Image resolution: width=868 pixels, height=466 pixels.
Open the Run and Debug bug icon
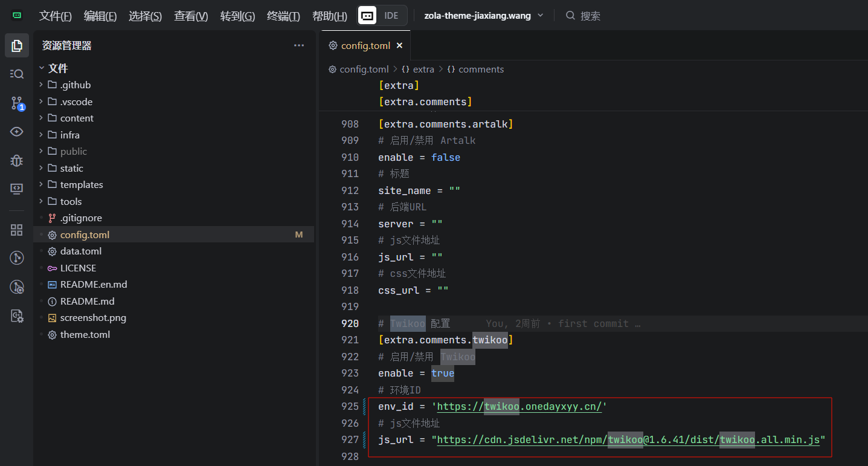pos(17,161)
